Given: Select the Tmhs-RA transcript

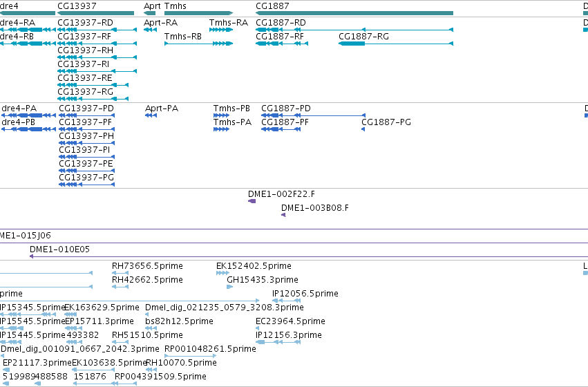Looking at the screenshot, I should [221, 30].
